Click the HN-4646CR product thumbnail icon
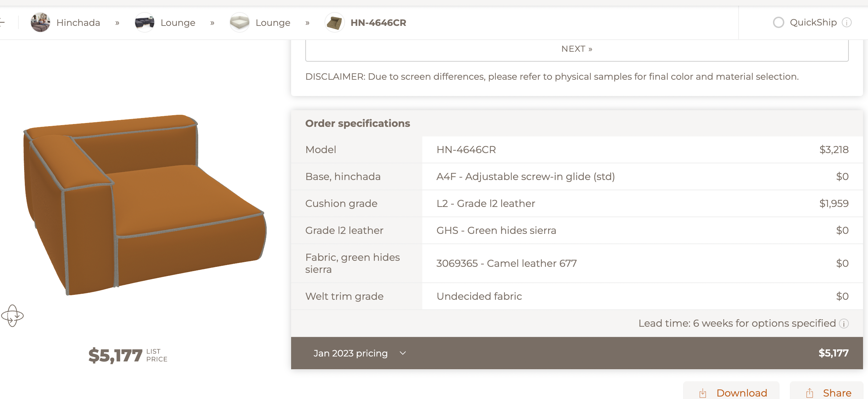This screenshot has height=399, width=868. click(335, 22)
